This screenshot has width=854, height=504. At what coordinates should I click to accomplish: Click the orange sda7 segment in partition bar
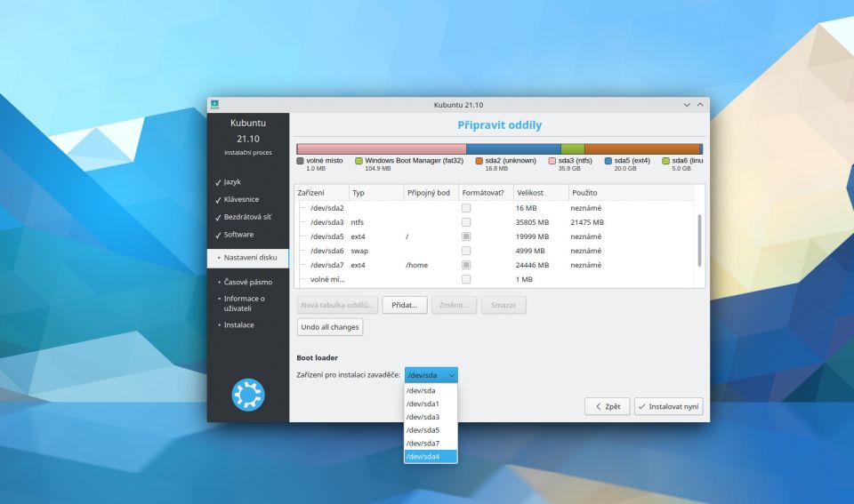click(x=642, y=149)
